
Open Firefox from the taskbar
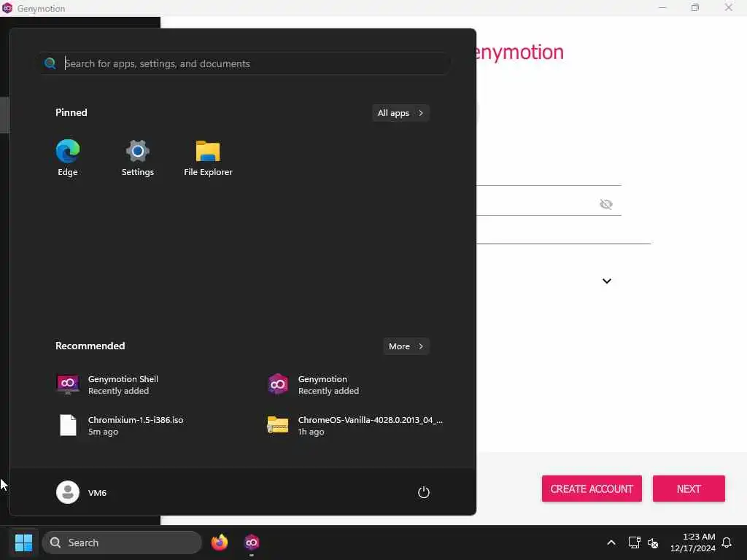[x=220, y=542]
